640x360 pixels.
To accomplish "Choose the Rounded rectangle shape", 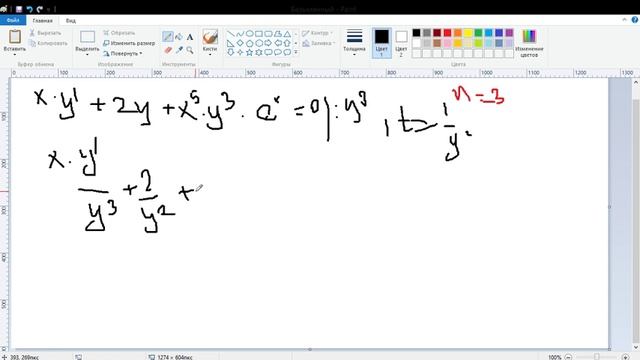I will click(268, 34).
